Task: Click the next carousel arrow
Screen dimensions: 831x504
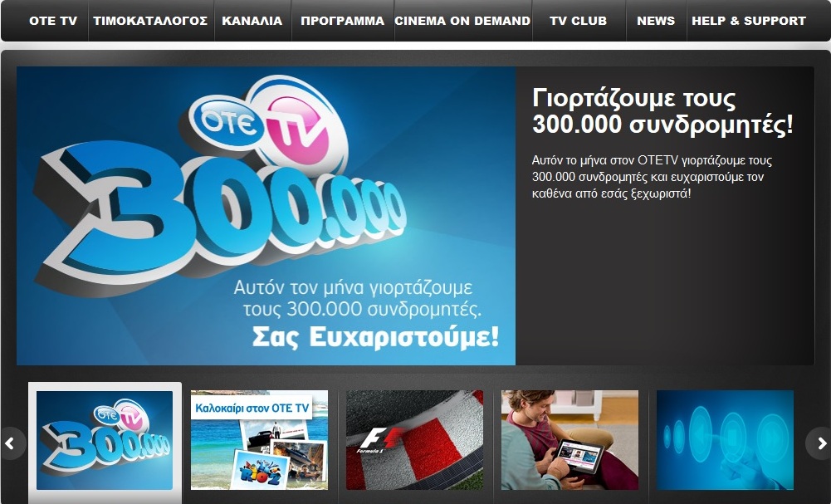Action: 819,443
